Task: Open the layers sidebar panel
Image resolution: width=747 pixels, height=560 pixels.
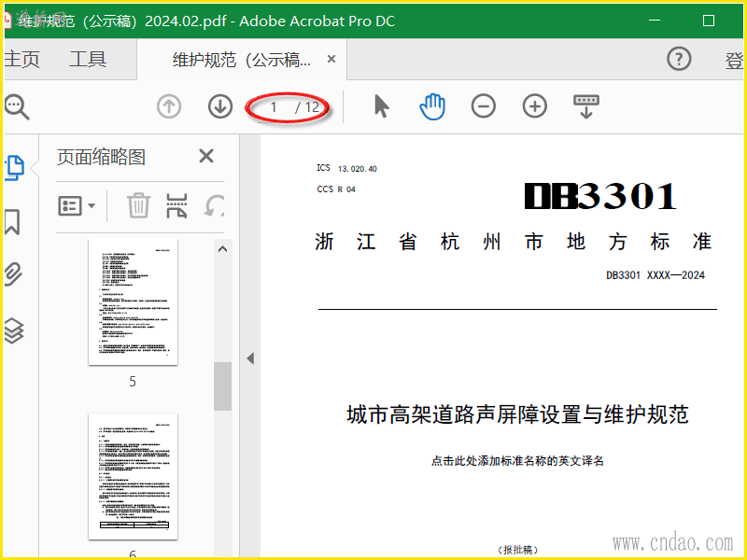Action: [14, 330]
